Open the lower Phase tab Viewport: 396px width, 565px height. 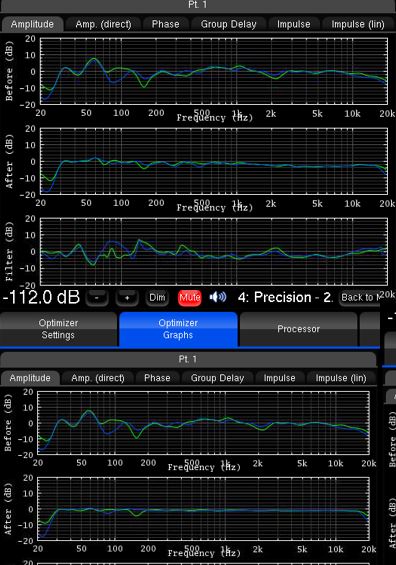click(x=157, y=378)
